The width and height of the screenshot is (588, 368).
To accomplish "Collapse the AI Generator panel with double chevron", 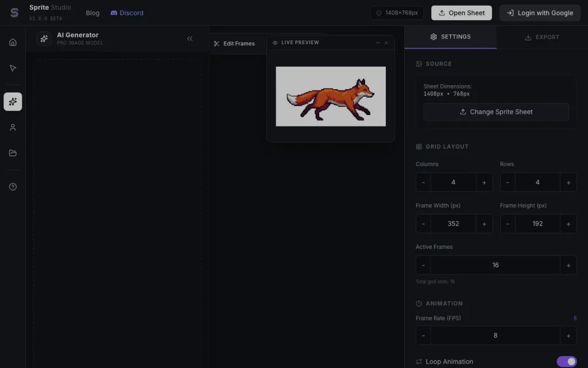I will [189, 39].
